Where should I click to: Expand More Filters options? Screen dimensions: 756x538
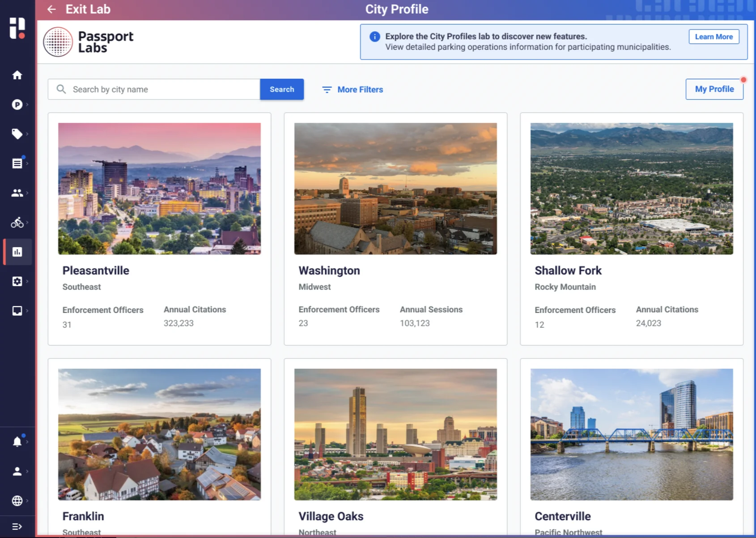point(353,90)
